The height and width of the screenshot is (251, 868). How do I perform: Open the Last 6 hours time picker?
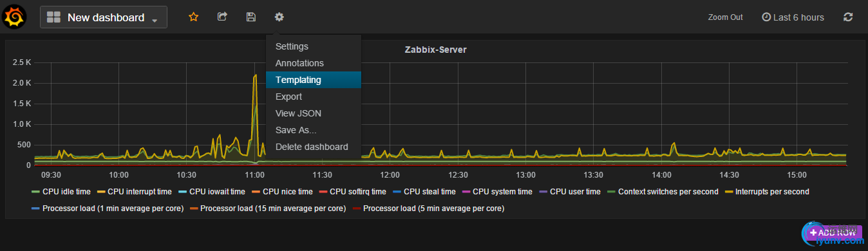[x=793, y=17]
